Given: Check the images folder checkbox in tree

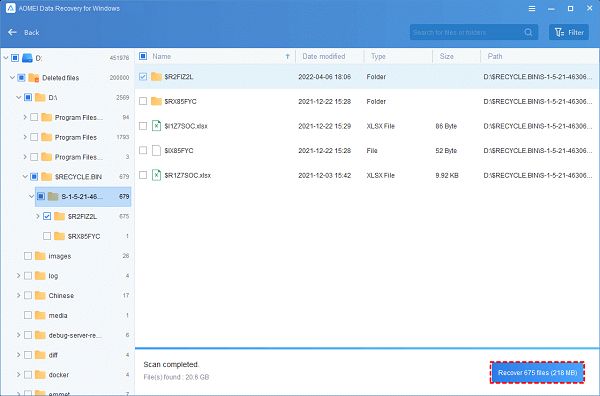Looking at the screenshot, I should coord(28,256).
